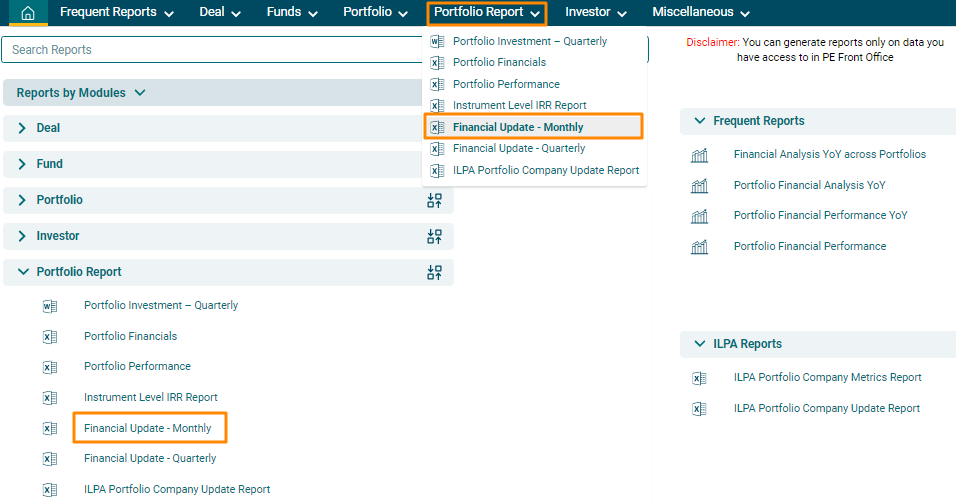Click the Home icon in navigation bar
The width and height of the screenshot is (956, 504).
(x=28, y=13)
